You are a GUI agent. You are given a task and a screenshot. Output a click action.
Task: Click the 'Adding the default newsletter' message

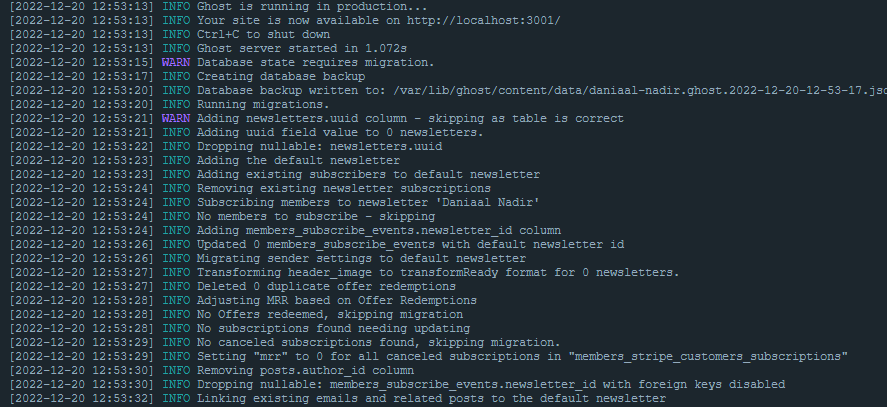pos(298,161)
